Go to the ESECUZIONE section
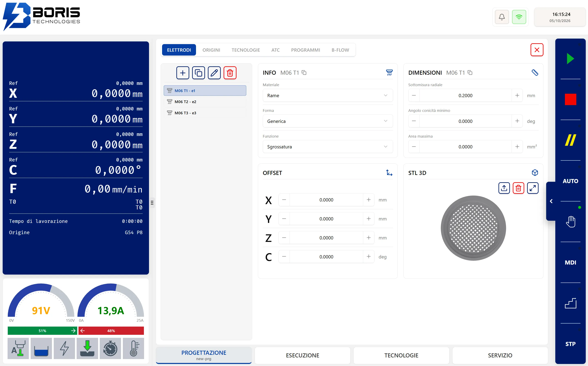 tap(302, 355)
